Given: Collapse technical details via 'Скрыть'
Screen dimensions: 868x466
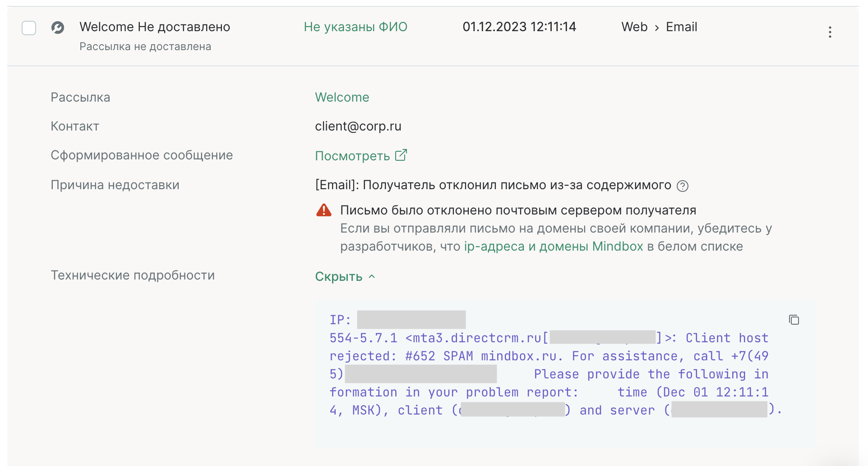Looking at the screenshot, I should point(345,276).
